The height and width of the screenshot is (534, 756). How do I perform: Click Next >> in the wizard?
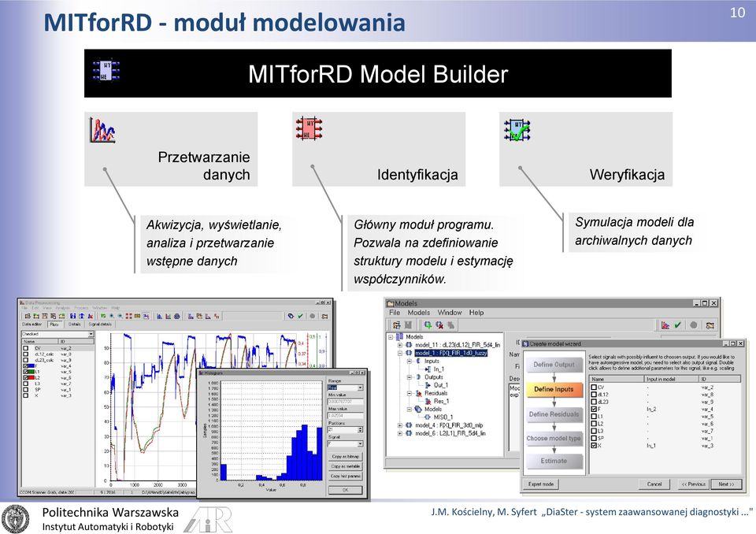pyautogui.click(x=726, y=484)
